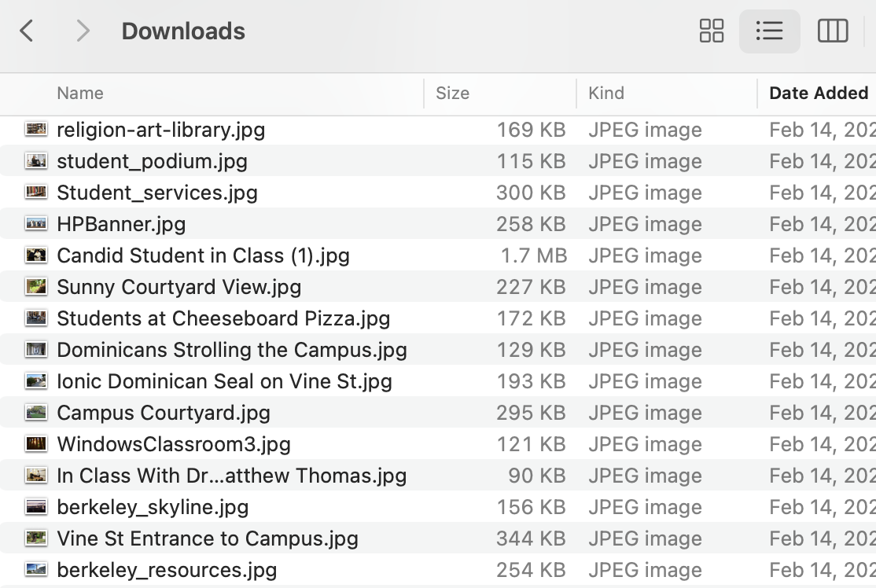Select Candid Student in Class (1).jpg

(203, 255)
